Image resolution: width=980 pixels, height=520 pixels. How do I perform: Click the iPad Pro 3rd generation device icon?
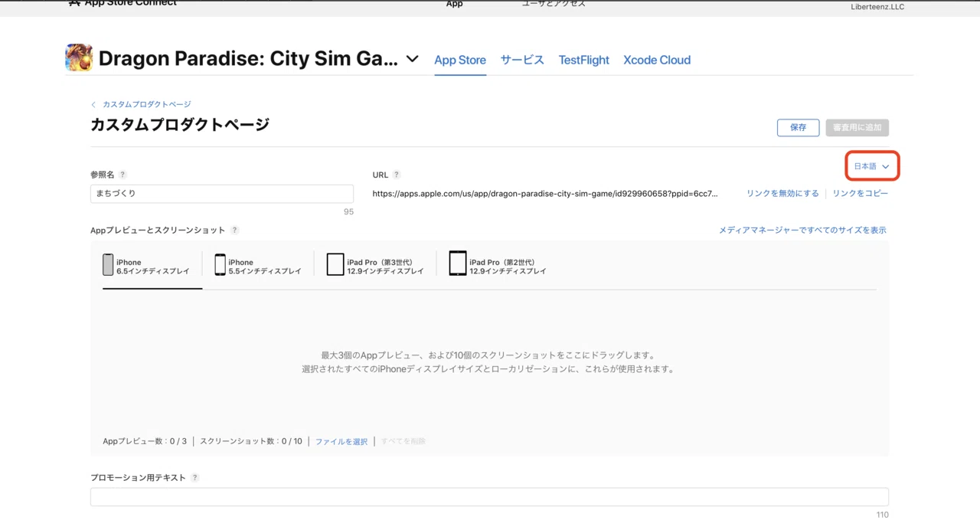(335, 264)
